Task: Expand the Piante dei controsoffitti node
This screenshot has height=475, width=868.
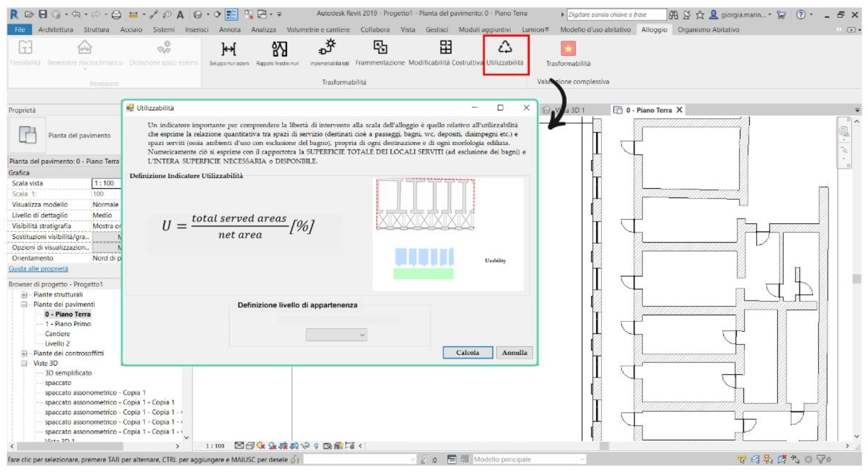Action: click(x=24, y=353)
